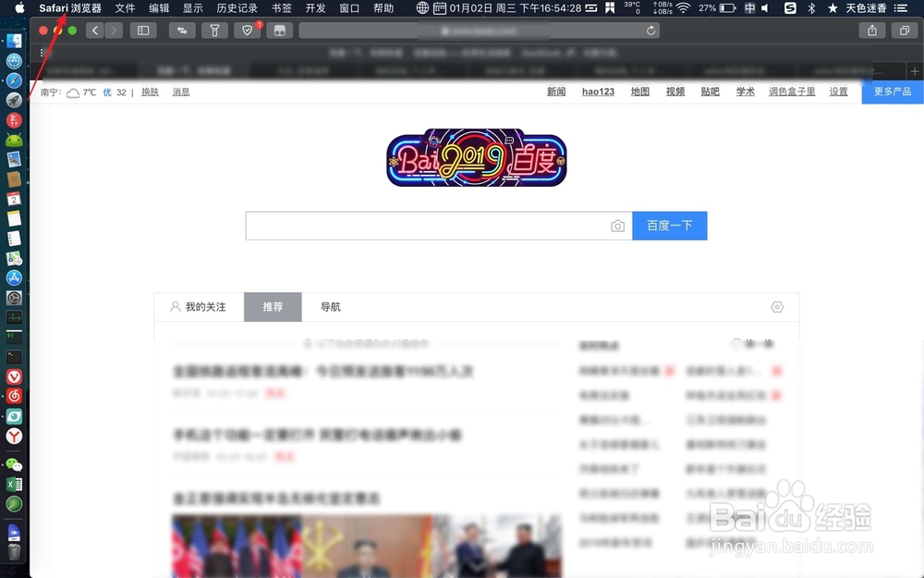Viewport: 924px width, 578px height.
Task: Open Launchpad rocket icon in the Dock
Action: (x=14, y=100)
